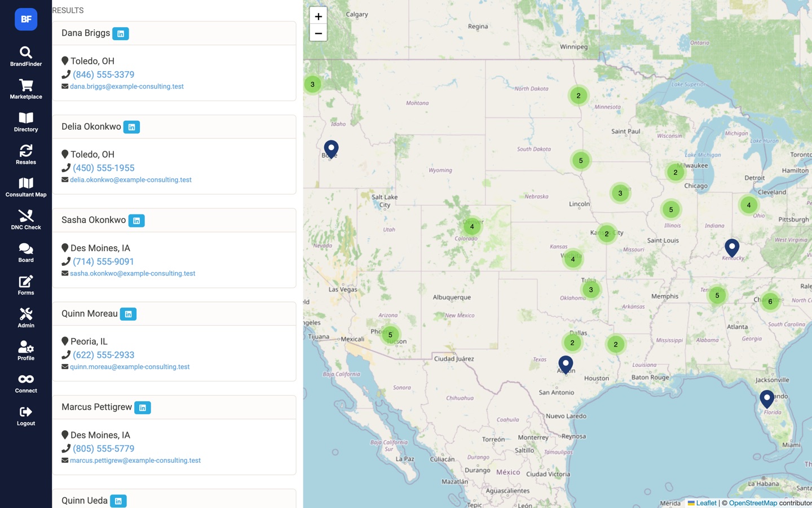Zoom in on the map
Viewport: 812px width, 508px height.
(x=319, y=16)
